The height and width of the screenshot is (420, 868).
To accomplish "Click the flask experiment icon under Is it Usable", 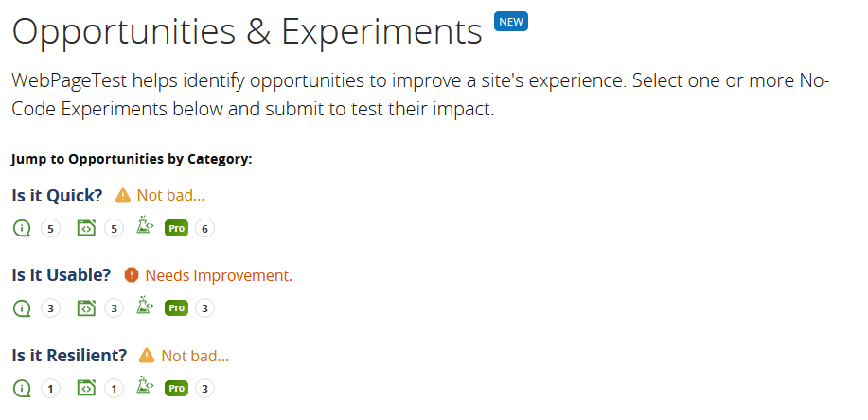I will (145, 305).
